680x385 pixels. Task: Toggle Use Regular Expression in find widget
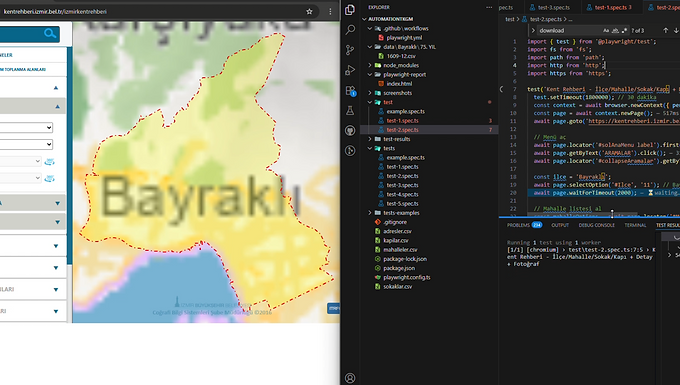pyautogui.click(x=624, y=30)
